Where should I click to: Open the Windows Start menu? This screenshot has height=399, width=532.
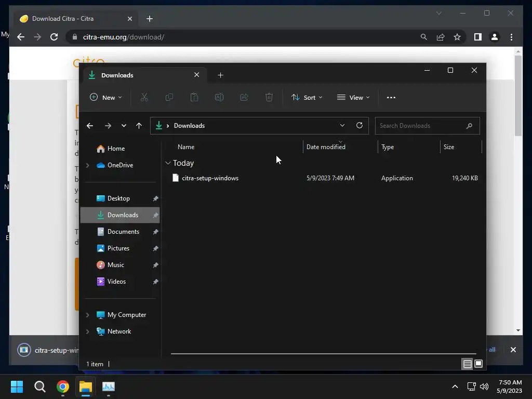[x=17, y=387]
